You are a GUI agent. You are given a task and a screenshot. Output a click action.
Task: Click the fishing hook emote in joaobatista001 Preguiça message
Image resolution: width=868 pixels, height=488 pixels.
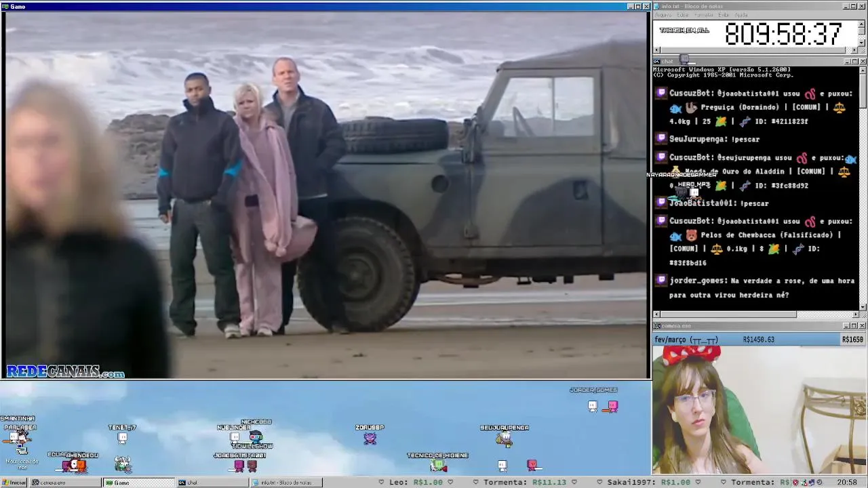coord(810,94)
